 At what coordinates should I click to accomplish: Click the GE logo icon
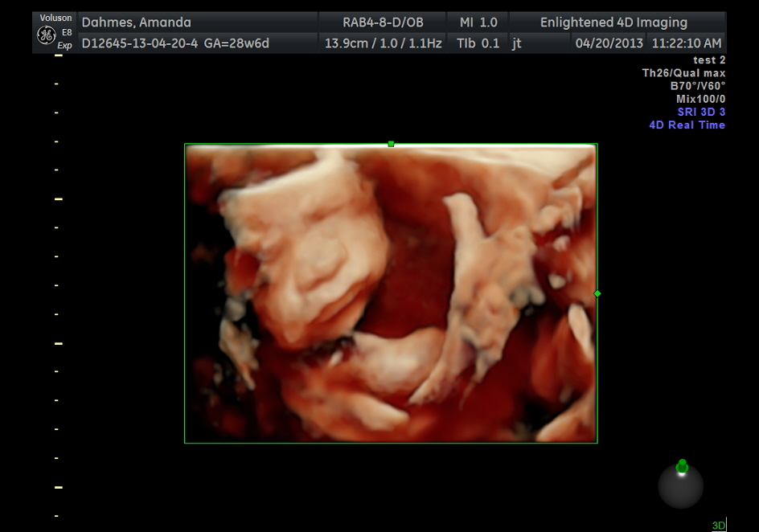click(46, 36)
